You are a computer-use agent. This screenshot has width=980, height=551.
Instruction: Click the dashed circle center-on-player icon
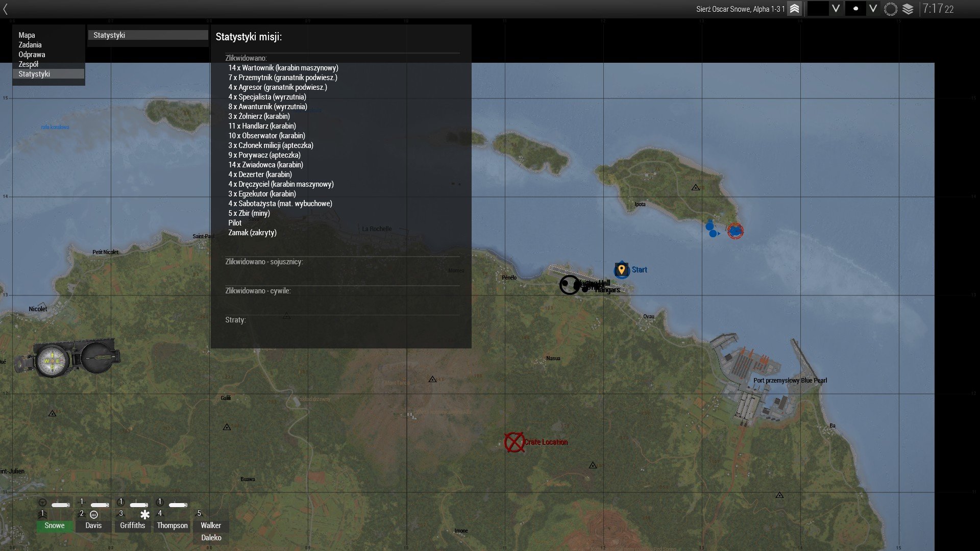point(890,9)
